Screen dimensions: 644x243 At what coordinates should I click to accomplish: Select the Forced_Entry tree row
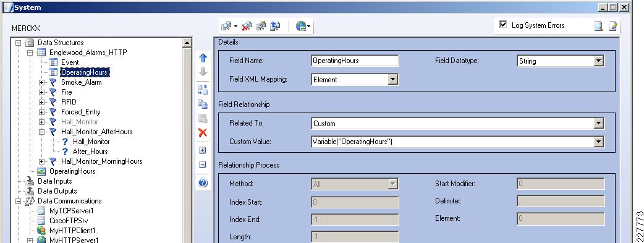pos(81,112)
